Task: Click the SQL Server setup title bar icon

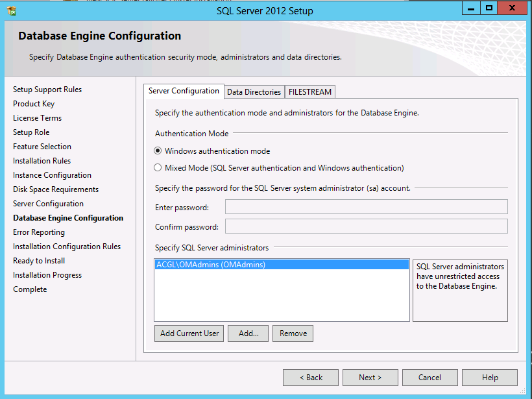Action: tap(12, 10)
